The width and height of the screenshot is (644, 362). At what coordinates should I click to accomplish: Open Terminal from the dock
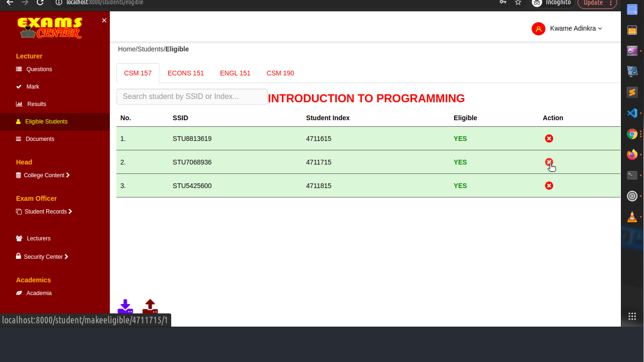632,175
